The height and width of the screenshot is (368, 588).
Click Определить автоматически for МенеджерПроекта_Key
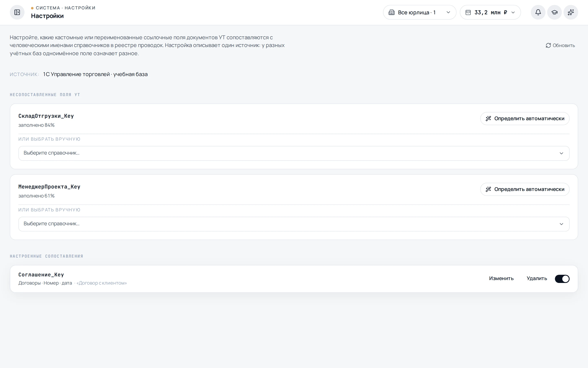pos(525,189)
